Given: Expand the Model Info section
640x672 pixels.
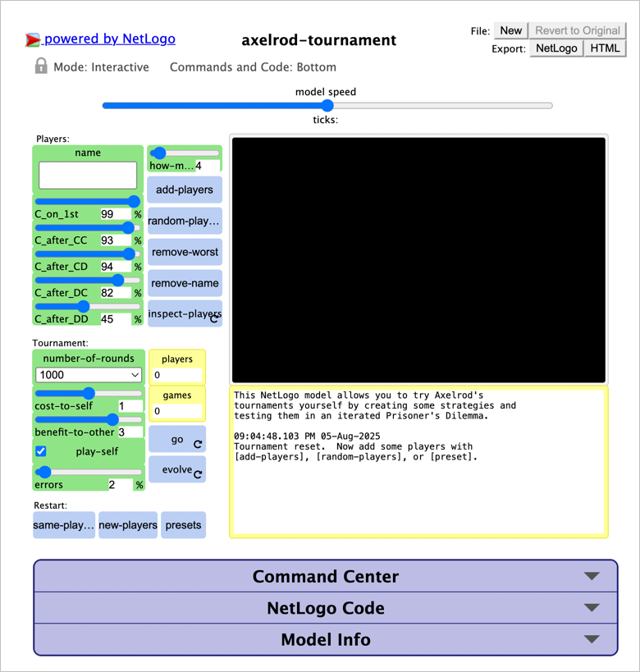Looking at the screenshot, I should pos(326,639).
